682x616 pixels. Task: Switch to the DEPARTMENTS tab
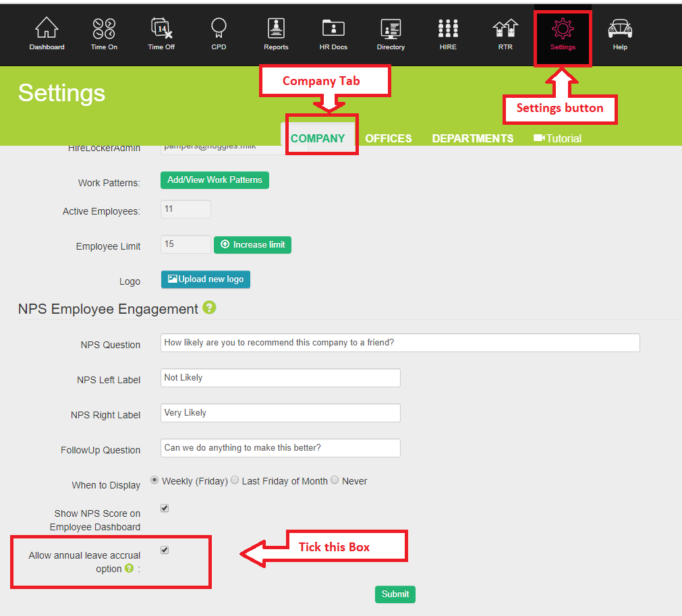[472, 138]
